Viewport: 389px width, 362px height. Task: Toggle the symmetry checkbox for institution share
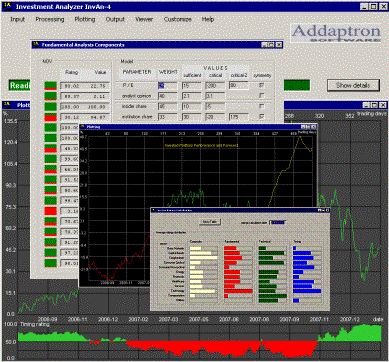(262, 117)
